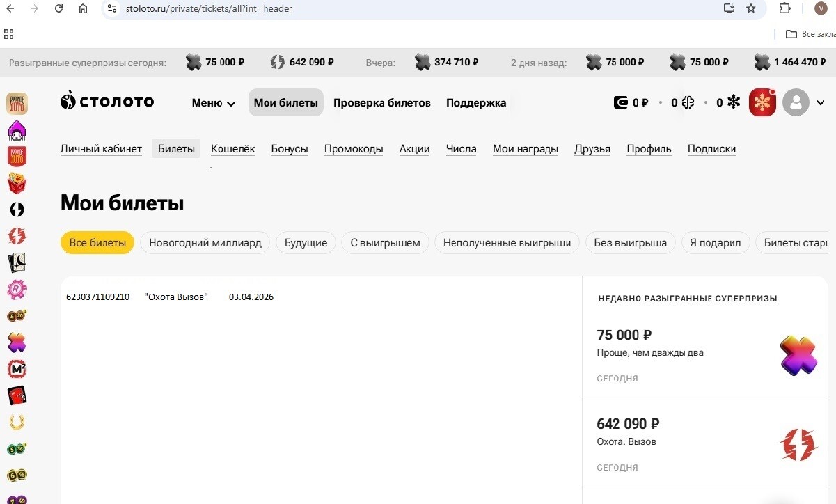Expand the account chevron next to avatar
The width and height of the screenshot is (836, 504).
tap(821, 103)
